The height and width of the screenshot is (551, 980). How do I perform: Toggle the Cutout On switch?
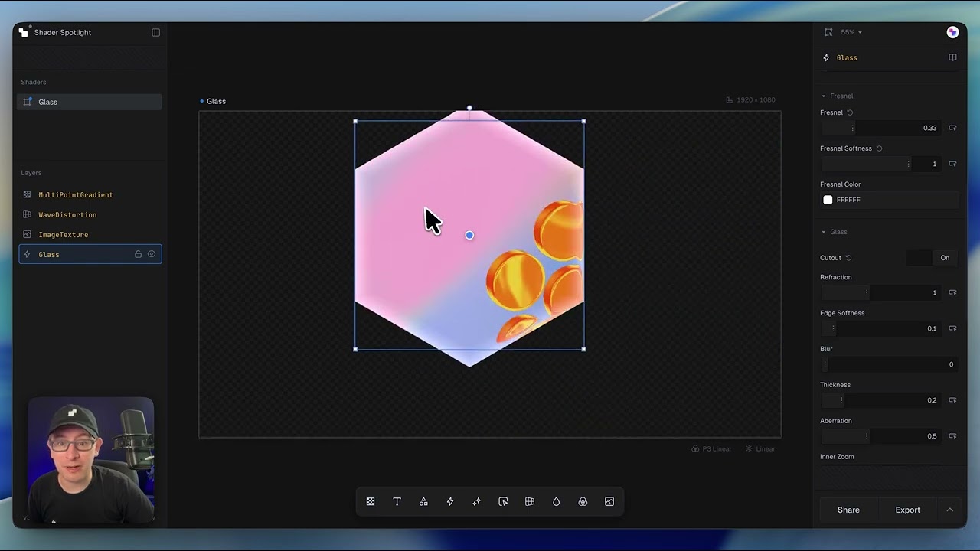pos(932,258)
